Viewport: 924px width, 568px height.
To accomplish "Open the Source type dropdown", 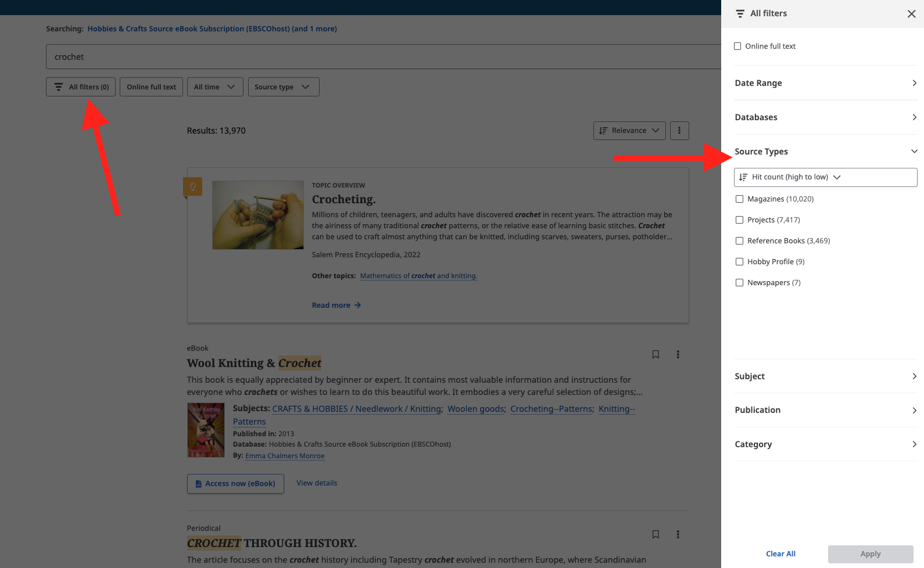I will pyautogui.click(x=284, y=87).
